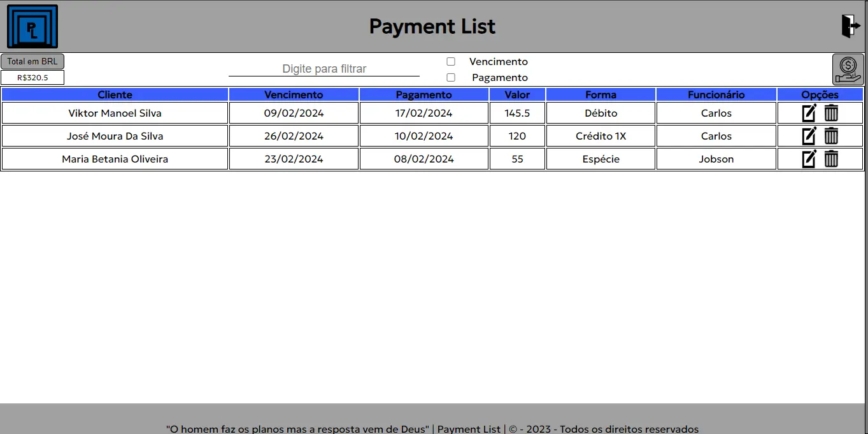
Task: Enable the Vencimento filter checkbox
Action: click(451, 62)
